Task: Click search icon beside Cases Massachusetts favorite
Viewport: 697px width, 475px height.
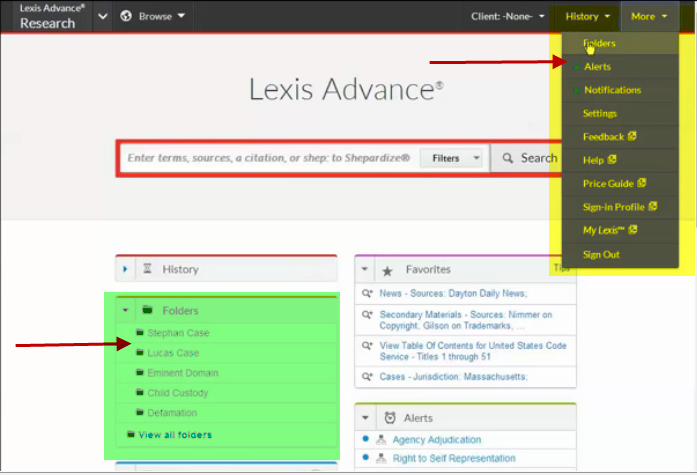Action: tap(367, 376)
